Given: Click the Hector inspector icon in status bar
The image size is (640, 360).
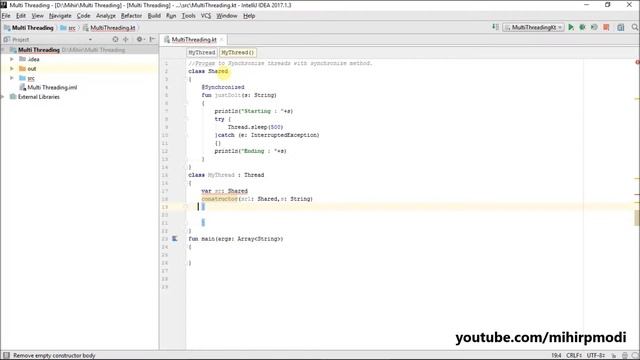Looking at the screenshot, I should pyautogui.click(x=624, y=356).
